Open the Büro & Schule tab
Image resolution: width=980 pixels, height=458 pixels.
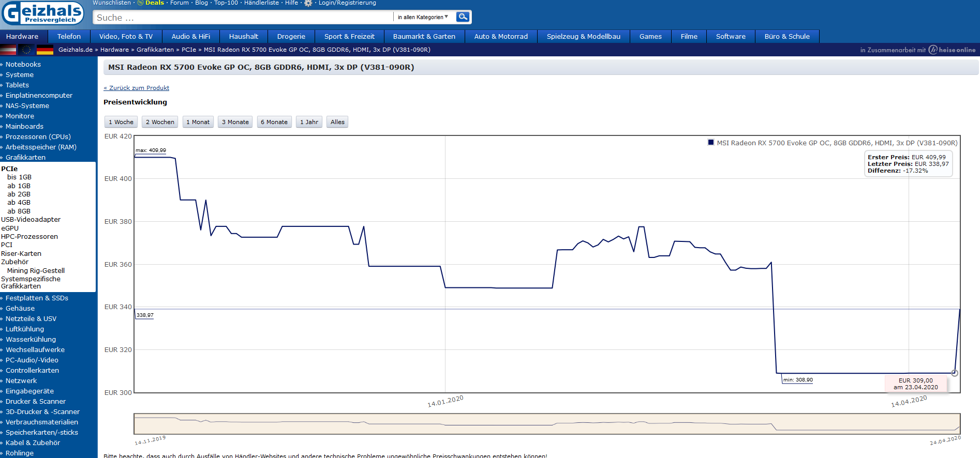787,36
